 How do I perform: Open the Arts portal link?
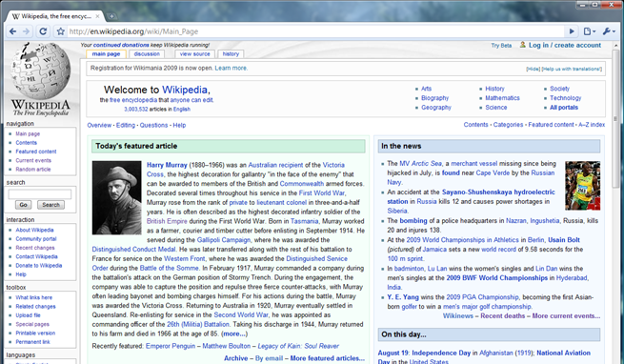426,89
